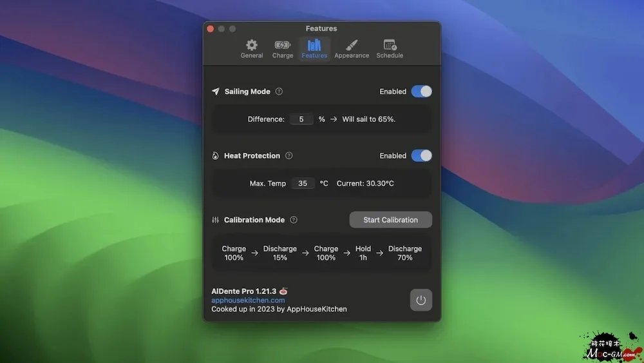Click the Start Calibration button

coord(391,219)
